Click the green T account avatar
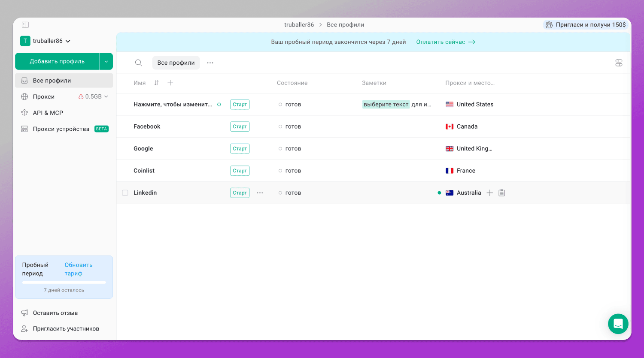Viewport: 644px width, 358px height. pos(25,41)
